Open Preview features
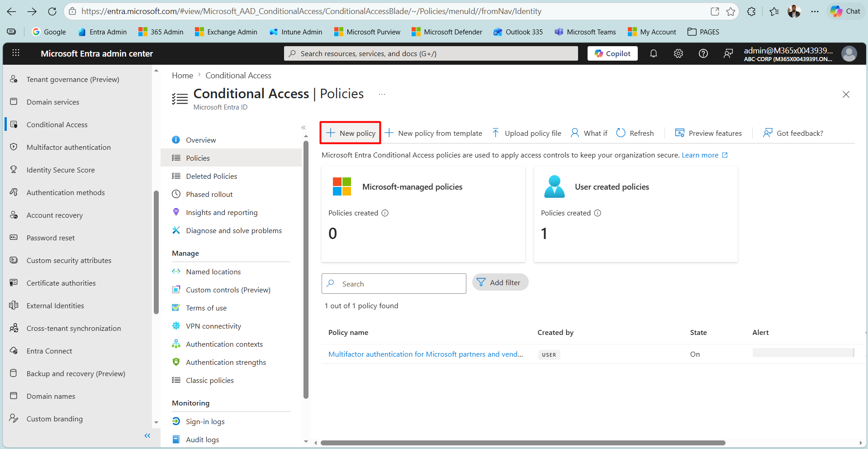Viewport: 868px width, 449px height. pyautogui.click(x=708, y=133)
